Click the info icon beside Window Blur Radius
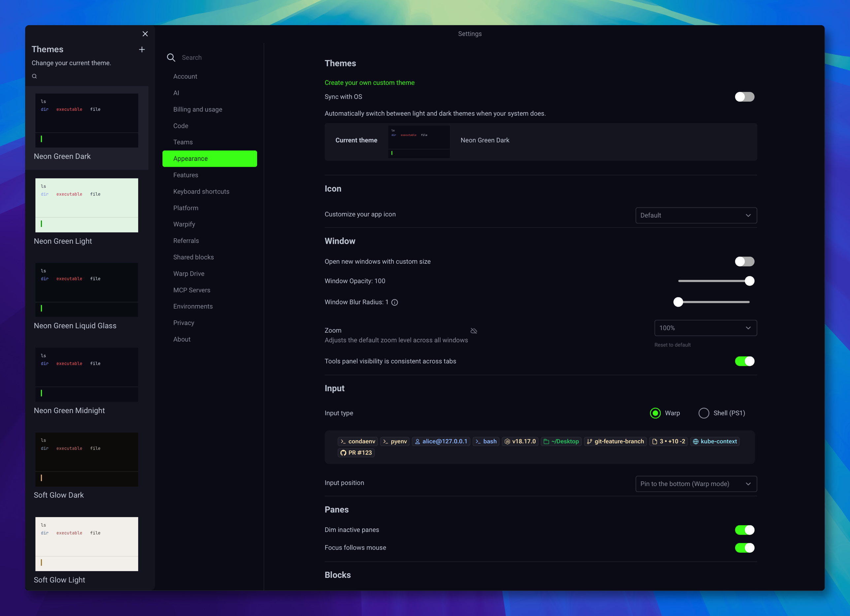Image resolution: width=850 pixels, height=616 pixels. [395, 302]
